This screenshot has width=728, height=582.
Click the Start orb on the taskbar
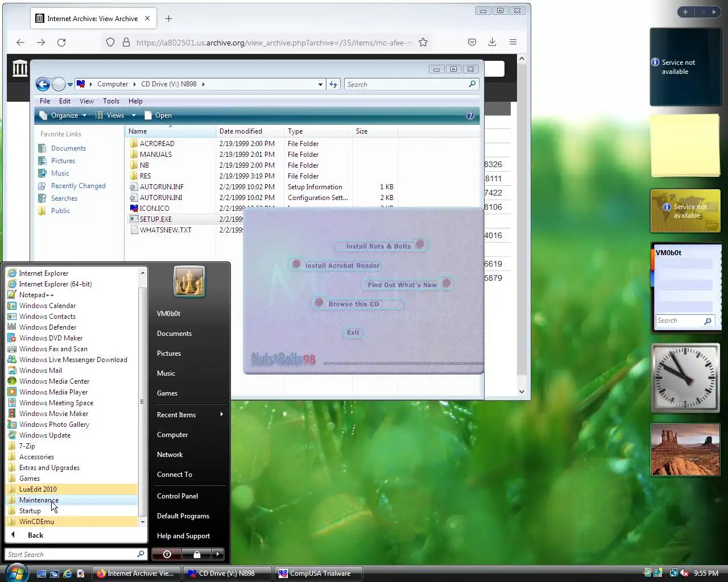tap(15, 572)
